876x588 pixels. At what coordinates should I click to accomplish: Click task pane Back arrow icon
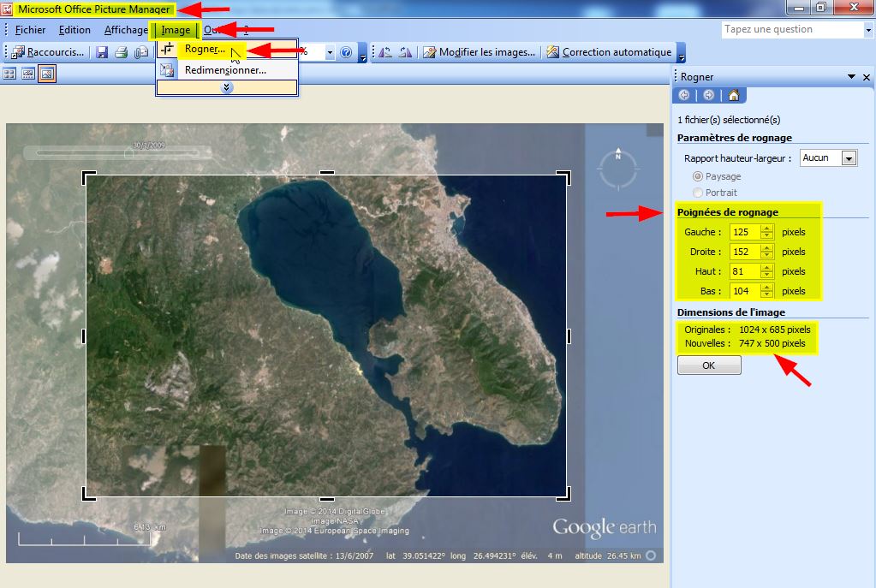(x=684, y=95)
